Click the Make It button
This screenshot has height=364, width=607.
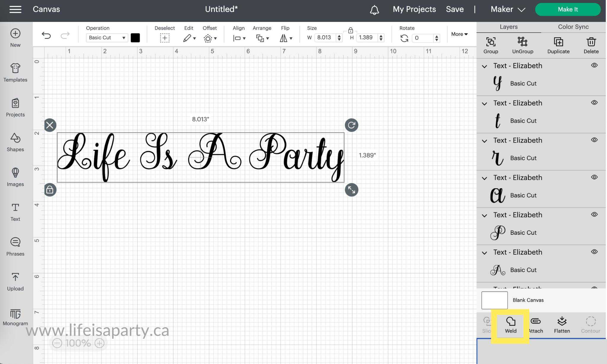(x=568, y=9)
